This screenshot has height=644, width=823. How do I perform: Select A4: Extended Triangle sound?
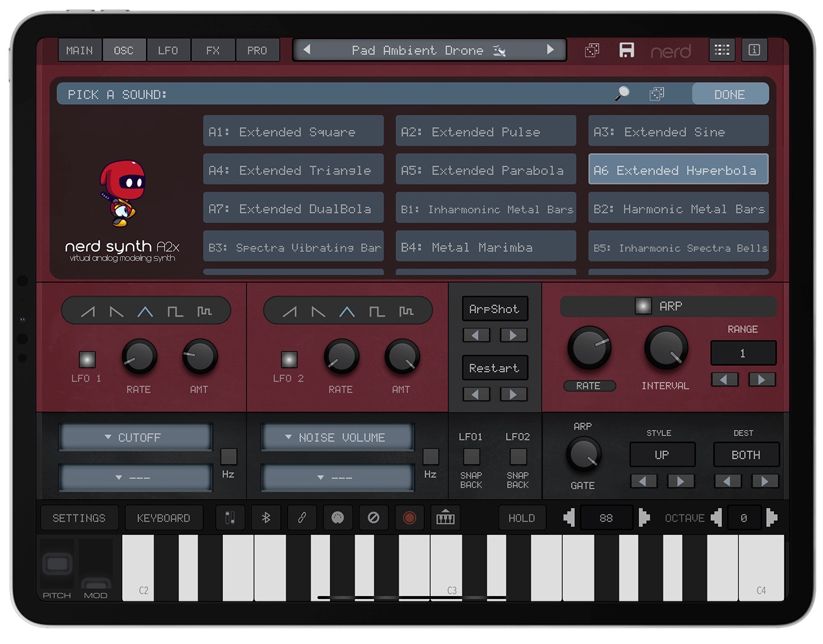click(x=293, y=170)
